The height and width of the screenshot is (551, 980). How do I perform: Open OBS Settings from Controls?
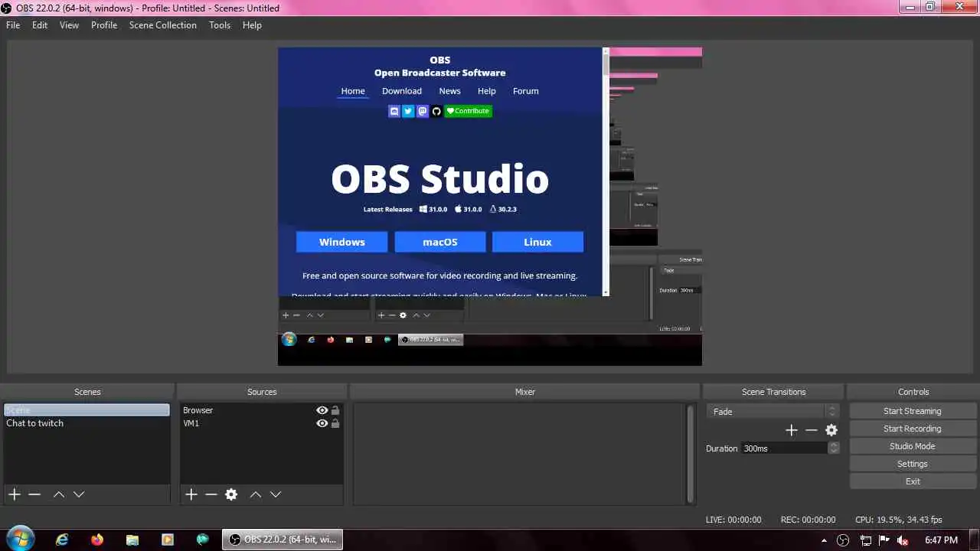pyautogui.click(x=912, y=464)
